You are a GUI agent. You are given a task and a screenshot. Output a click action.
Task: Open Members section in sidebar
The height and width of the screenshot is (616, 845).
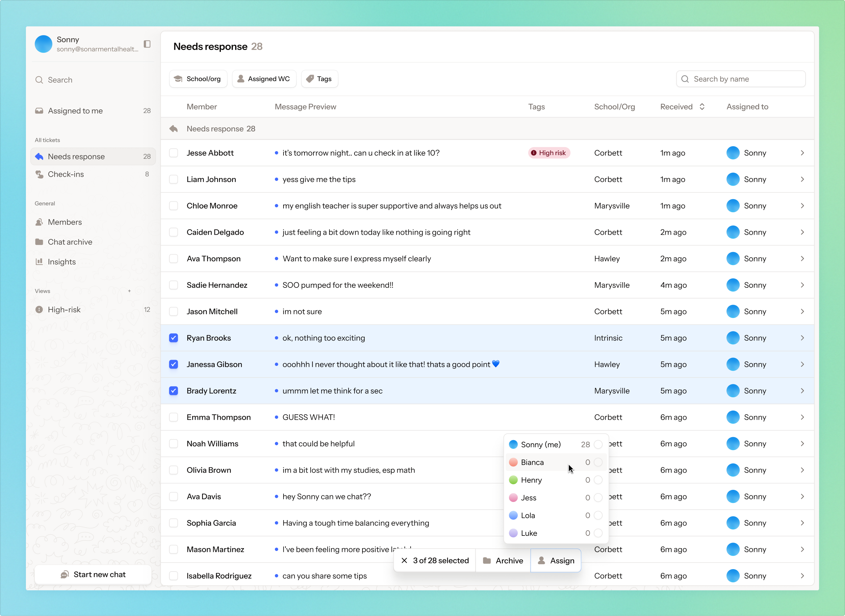[64, 222]
